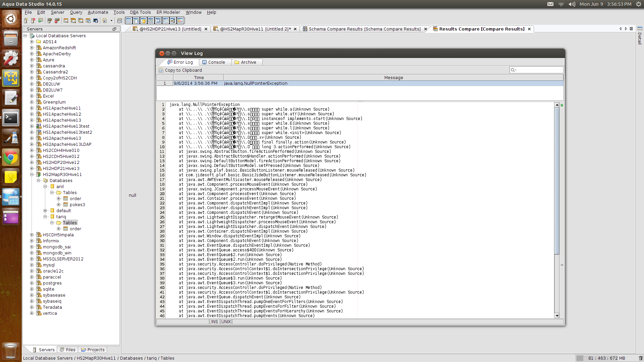Screen dimensions: 644x362
Task: Click the connect servers plug icon
Action: (50, 21)
